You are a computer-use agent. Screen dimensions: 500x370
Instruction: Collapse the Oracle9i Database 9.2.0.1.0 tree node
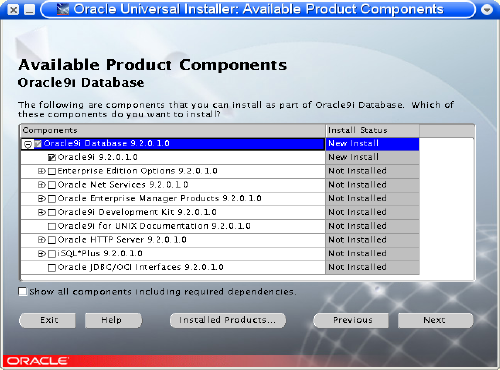[x=28, y=144]
